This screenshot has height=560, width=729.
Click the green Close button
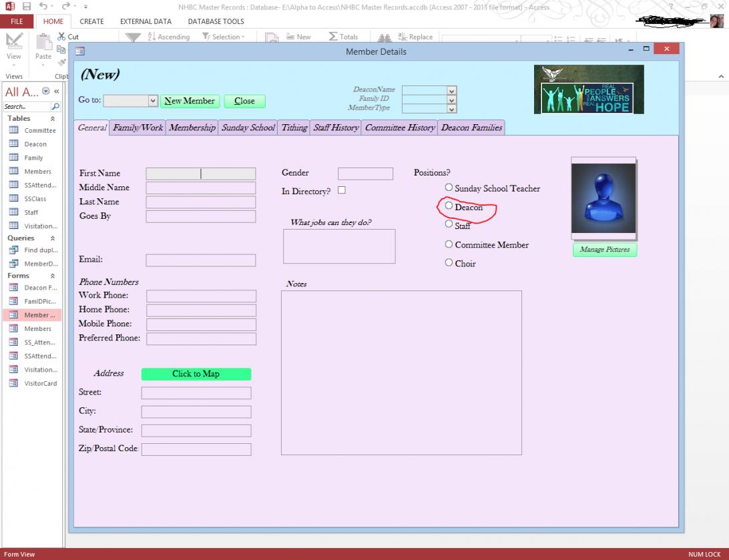(x=244, y=101)
